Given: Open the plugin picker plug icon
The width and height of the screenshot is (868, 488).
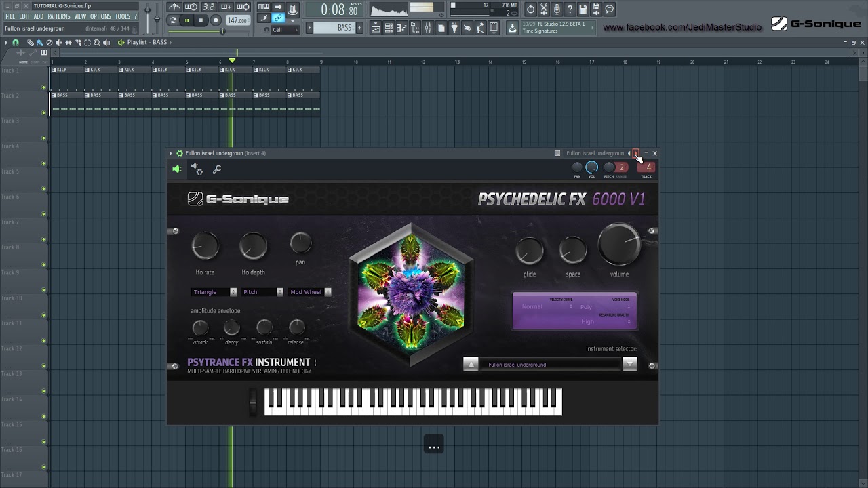Looking at the screenshot, I should coord(454,28).
